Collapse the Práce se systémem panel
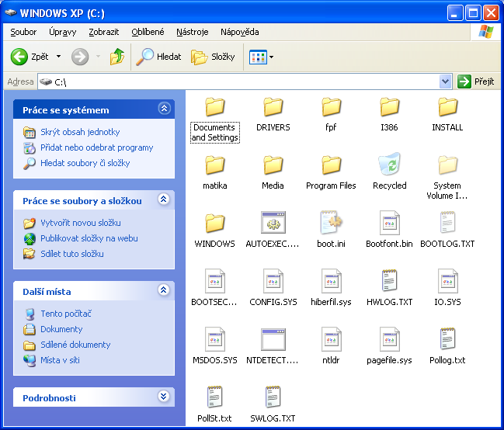 click(x=165, y=109)
